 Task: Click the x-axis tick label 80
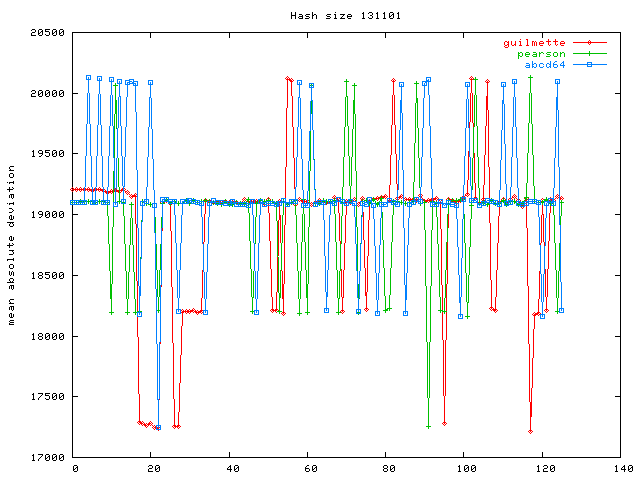pos(389,469)
